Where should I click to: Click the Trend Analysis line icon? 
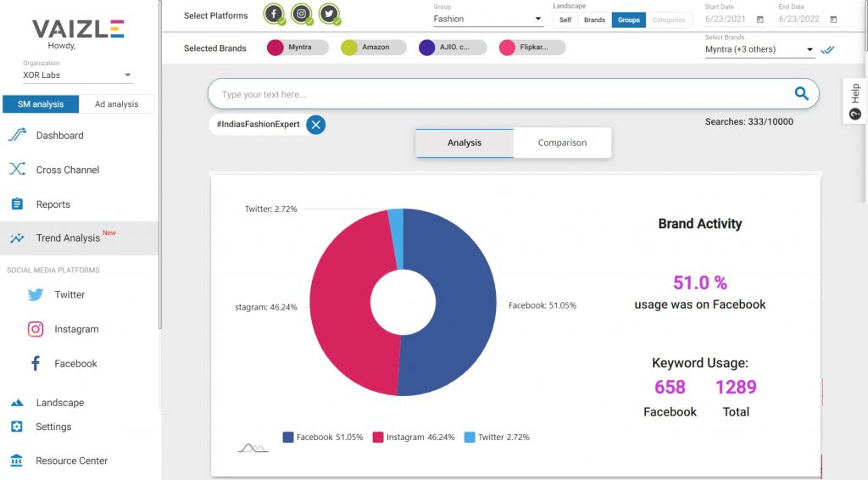[x=17, y=238]
